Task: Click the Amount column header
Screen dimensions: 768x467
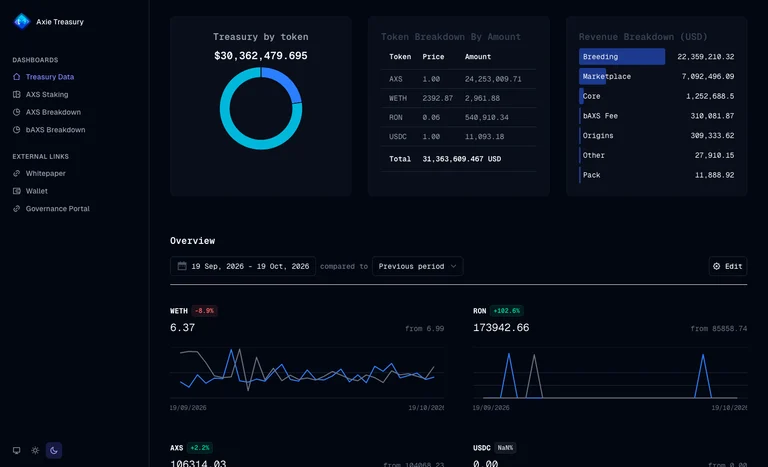Action: pos(478,57)
